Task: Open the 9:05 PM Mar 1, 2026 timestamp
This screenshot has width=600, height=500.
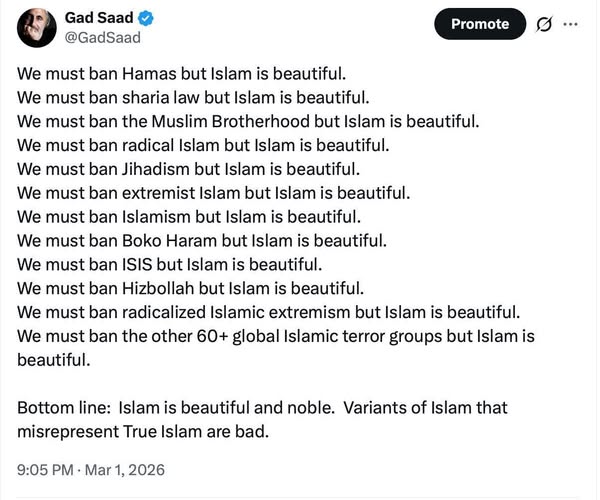Action: [91, 468]
